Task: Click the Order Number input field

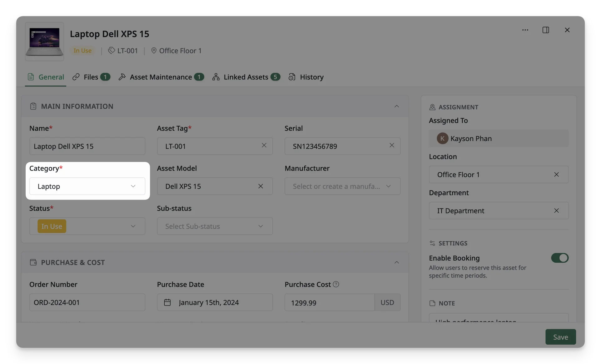Action: [x=87, y=302]
